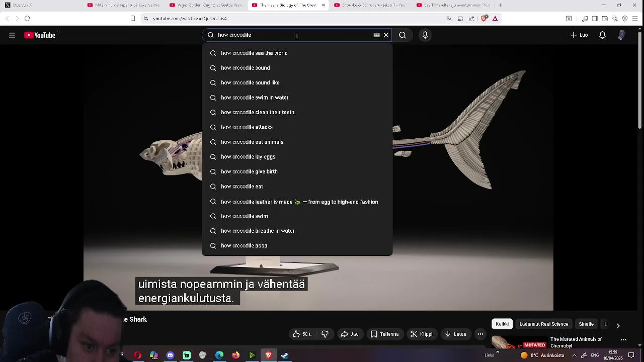Show more chips with right arrow

tap(618, 325)
